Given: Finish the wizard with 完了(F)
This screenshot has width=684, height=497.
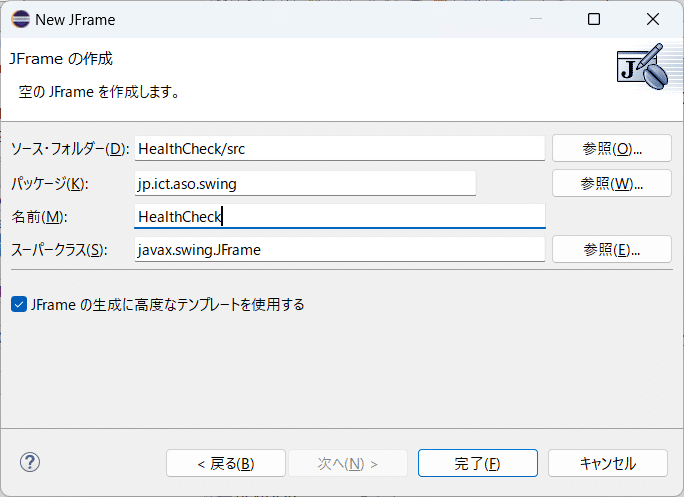Looking at the screenshot, I should [478, 463].
